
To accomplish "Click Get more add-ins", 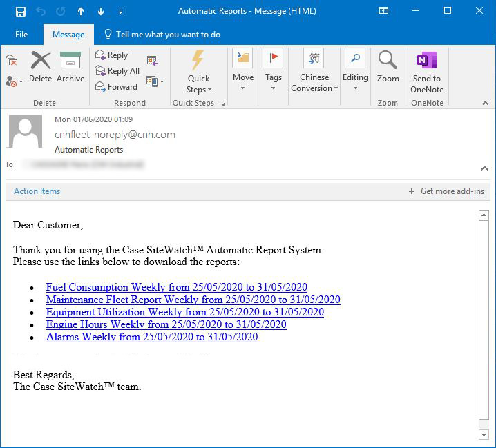I will (x=446, y=191).
